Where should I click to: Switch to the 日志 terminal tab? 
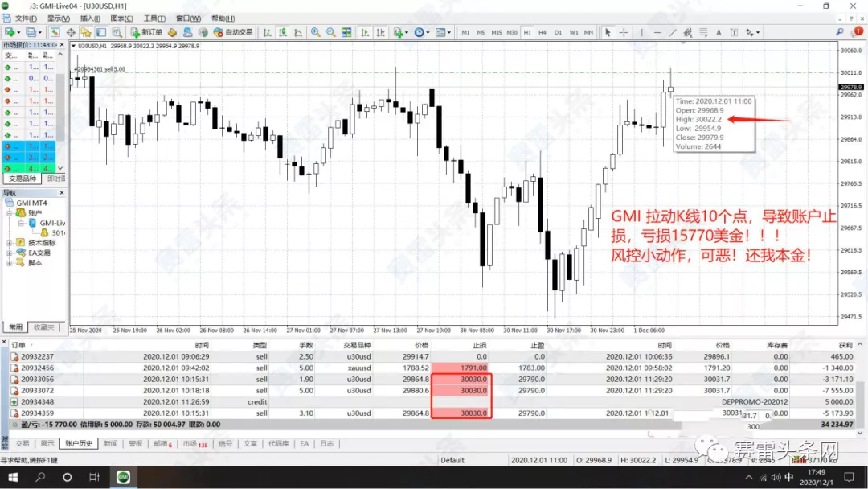tap(326, 444)
